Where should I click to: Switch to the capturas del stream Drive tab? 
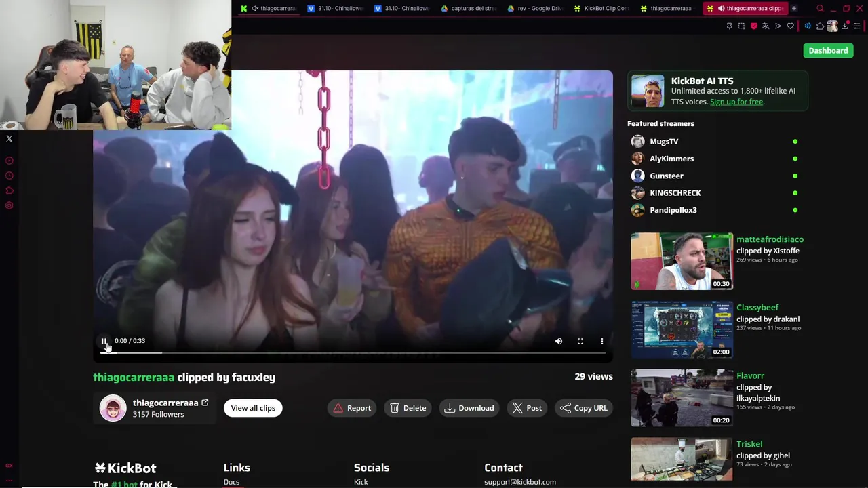(469, 8)
